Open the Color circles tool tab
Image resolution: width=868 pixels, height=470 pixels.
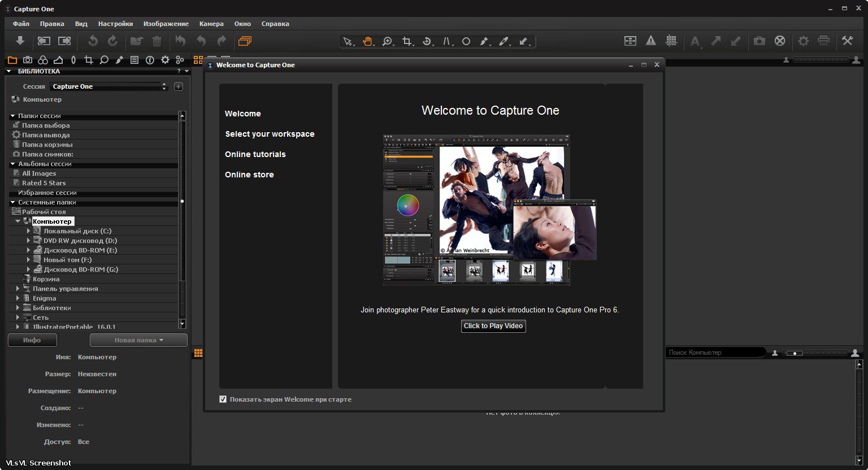tap(43, 60)
